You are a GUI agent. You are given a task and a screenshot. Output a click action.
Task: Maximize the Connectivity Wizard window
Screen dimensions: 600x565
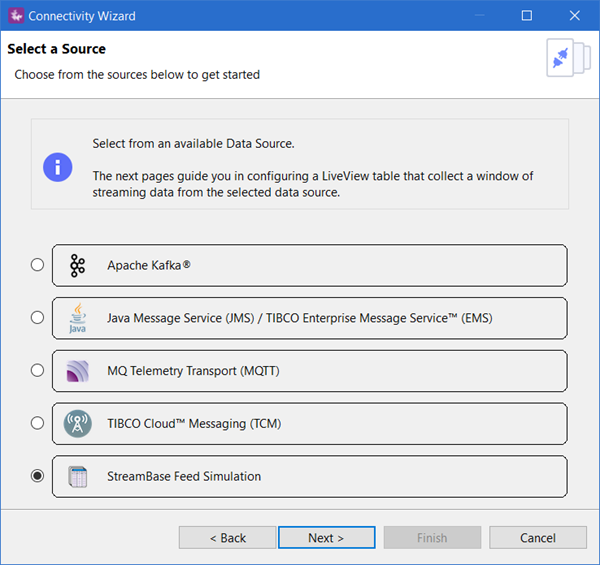click(527, 16)
